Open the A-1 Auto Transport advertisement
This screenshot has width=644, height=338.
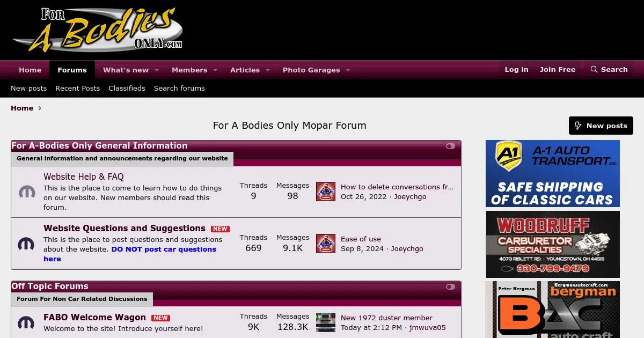coord(553,173)
